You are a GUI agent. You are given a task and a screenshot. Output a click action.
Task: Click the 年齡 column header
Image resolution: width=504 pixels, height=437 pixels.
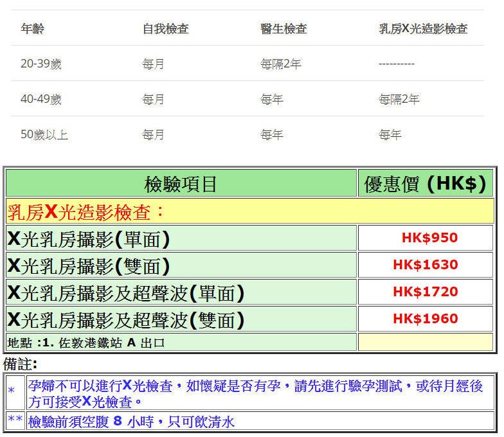point(32,29)
